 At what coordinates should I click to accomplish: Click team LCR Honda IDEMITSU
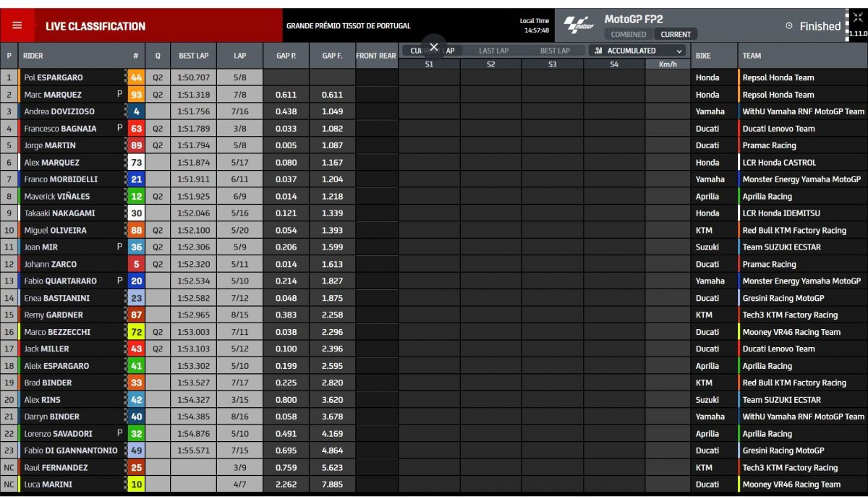[x=781, y=213]
